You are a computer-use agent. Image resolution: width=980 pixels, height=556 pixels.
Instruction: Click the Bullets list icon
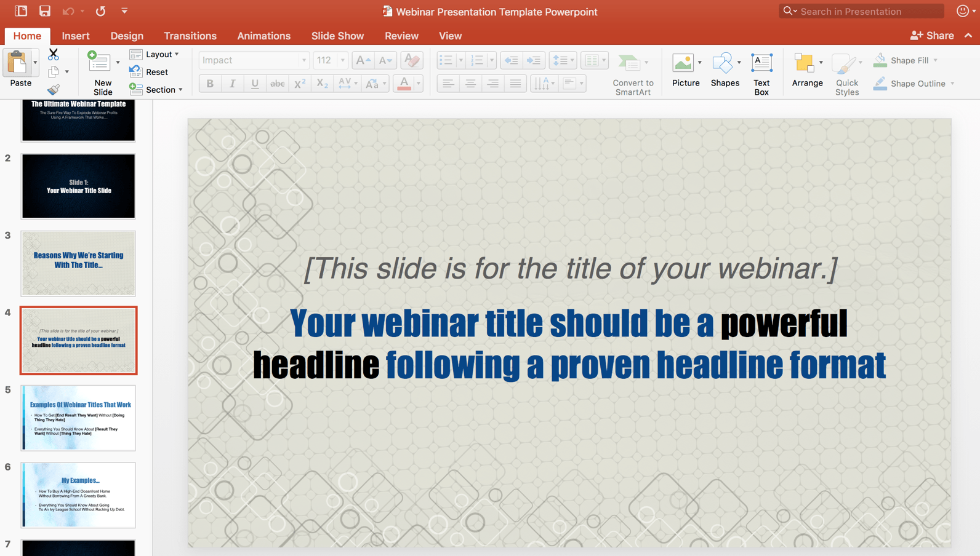[x=446, y=60]
